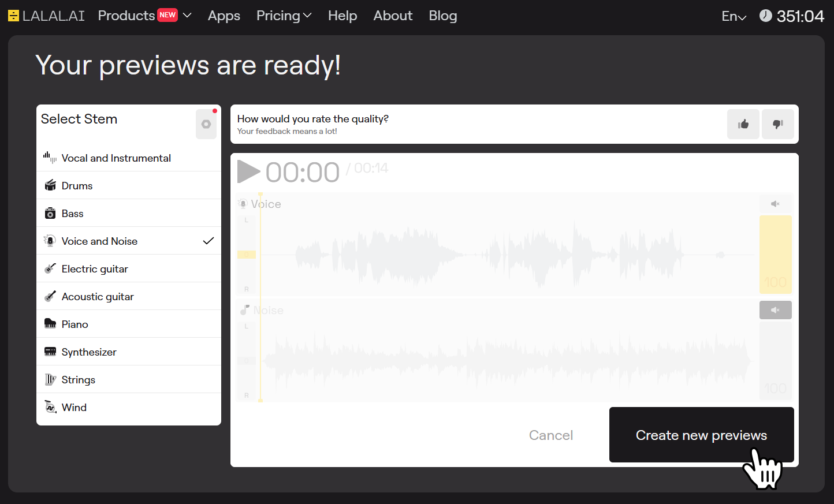Click the Piano stem icon

50,324
